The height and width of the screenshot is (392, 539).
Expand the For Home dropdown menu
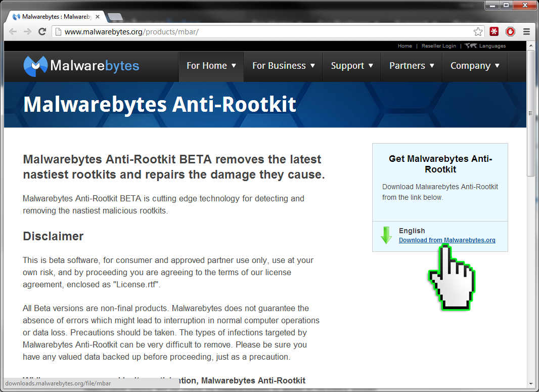[x=211, y=66]
